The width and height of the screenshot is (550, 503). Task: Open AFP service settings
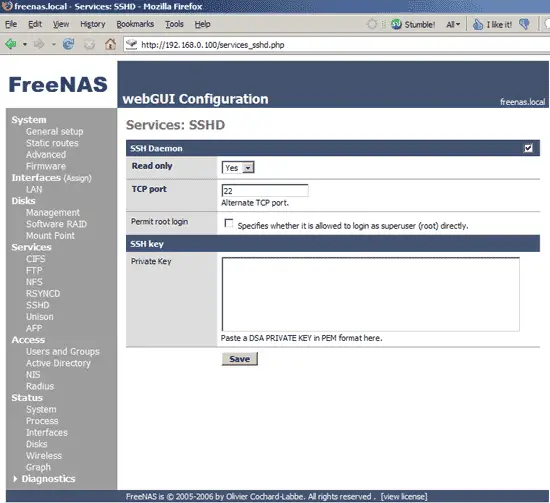pyautogui.click(x=34, y=328)
